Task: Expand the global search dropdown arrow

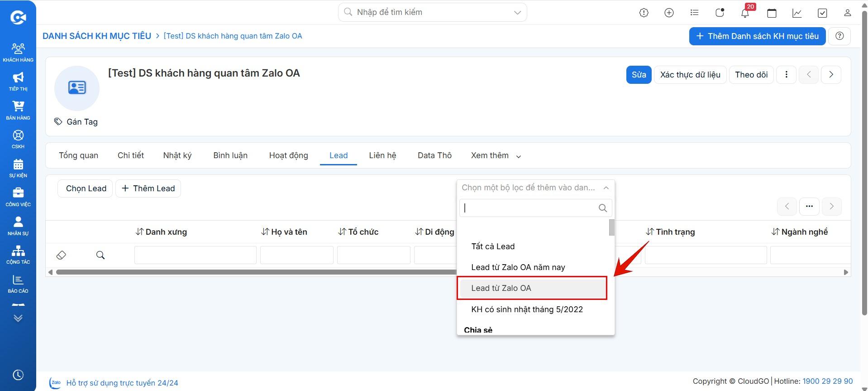Action: click(517, 12)
